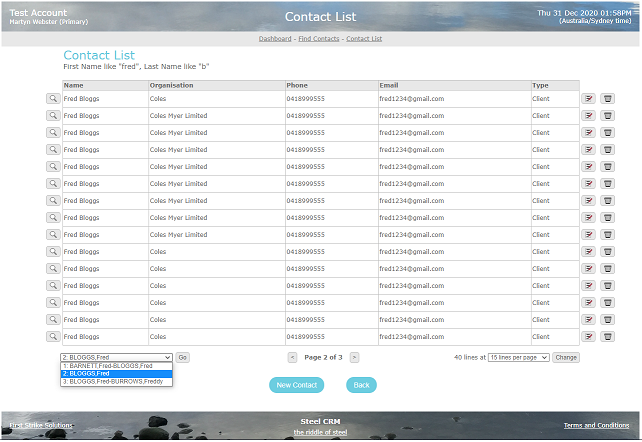The image size is (642, 442).
Task: Select option 3: BLOGGS,Fred-BURROWS,Freddy
Action: tap(116, 381)
